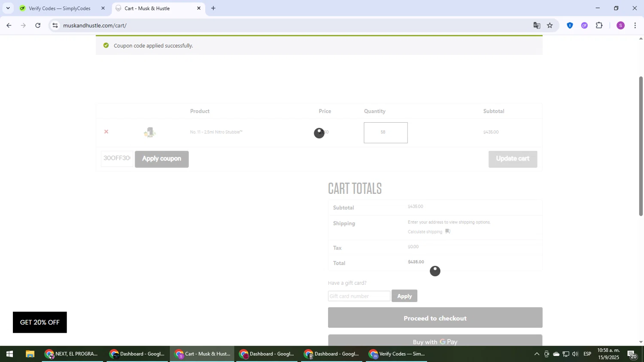This screenshot has height=362, width=644.
Task: Close the Verify Codes tab
Action: pyautogui.click(x=103, y=8)
